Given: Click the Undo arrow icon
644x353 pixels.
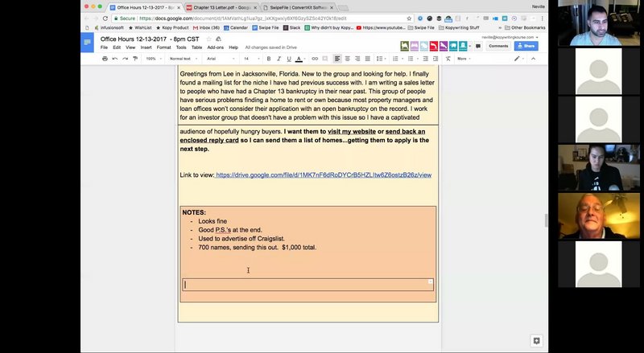Looking at the screenshot, I should 115,59.
